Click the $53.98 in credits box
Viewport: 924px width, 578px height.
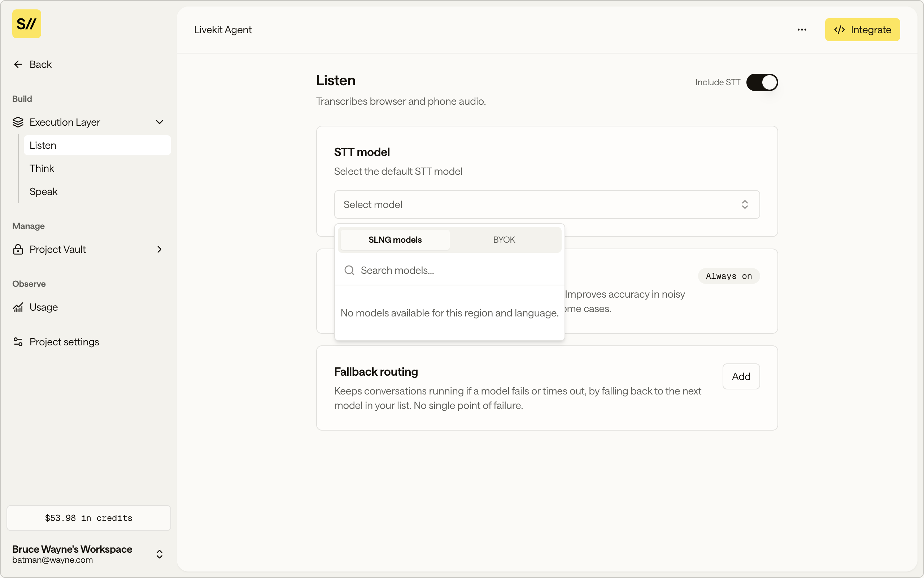(x=88, y=518)
